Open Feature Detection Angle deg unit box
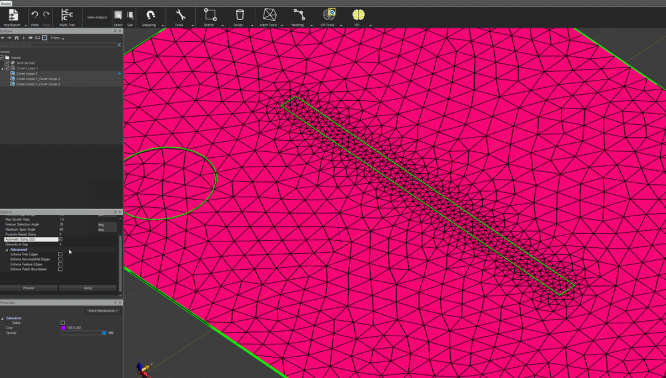 click(107, 225)
